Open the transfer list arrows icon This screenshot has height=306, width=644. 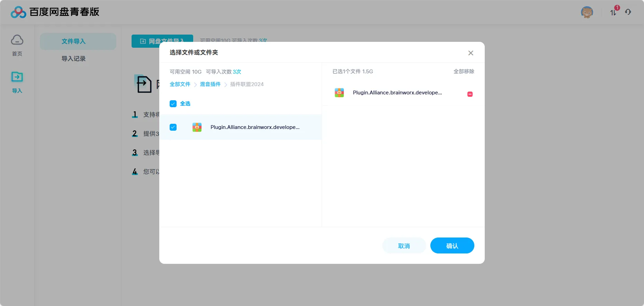pos(613,12)
